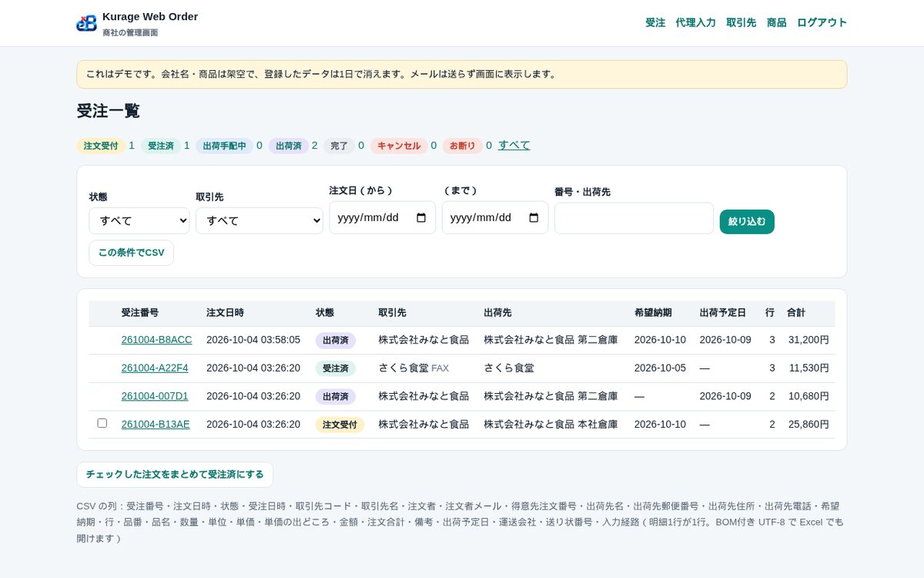The width and height of the screenshot is (924, 578).
Task: Open calendar picker in (まで) date field
Action: (x=534, y=217)
